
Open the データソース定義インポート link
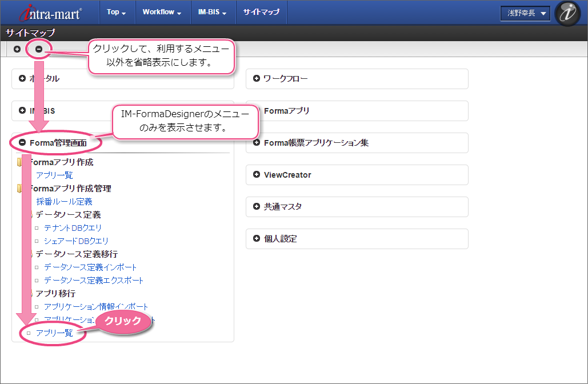(90, 267)
